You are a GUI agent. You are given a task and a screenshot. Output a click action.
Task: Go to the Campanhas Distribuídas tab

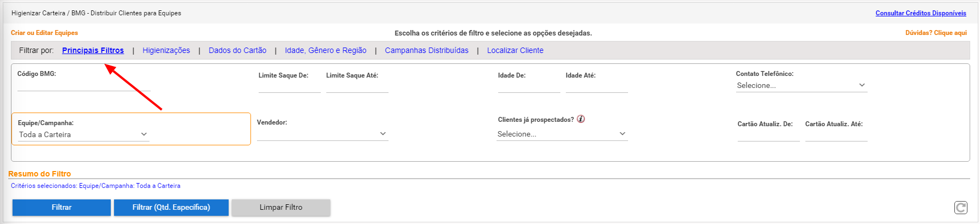pyautogui.click(x=427, y=50)
